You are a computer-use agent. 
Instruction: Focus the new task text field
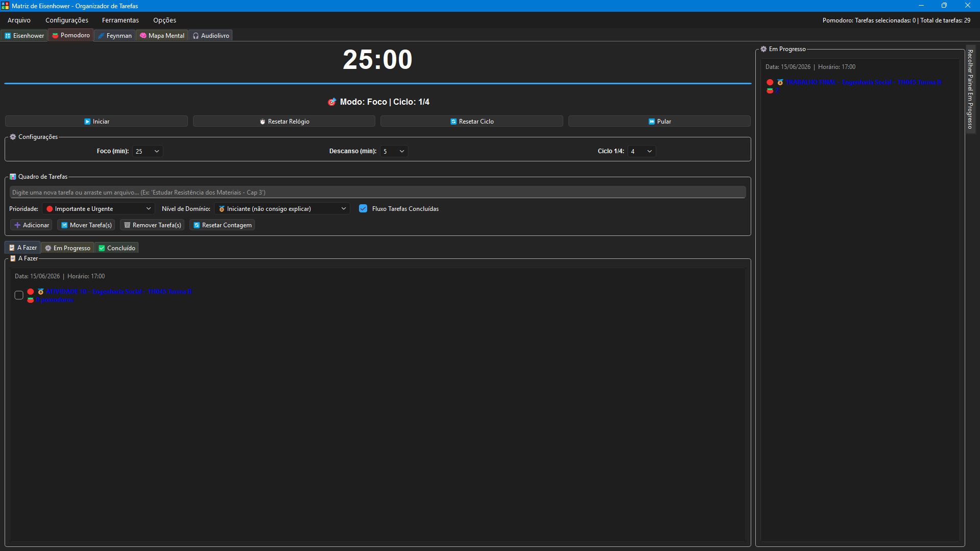coord(377,193)
